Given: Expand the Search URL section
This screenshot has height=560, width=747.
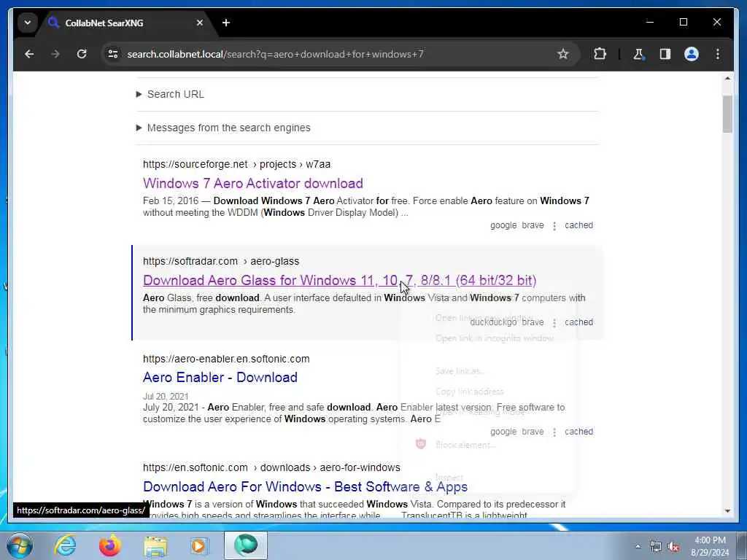Looking at the screenshot, I should [x=170, y=94].
